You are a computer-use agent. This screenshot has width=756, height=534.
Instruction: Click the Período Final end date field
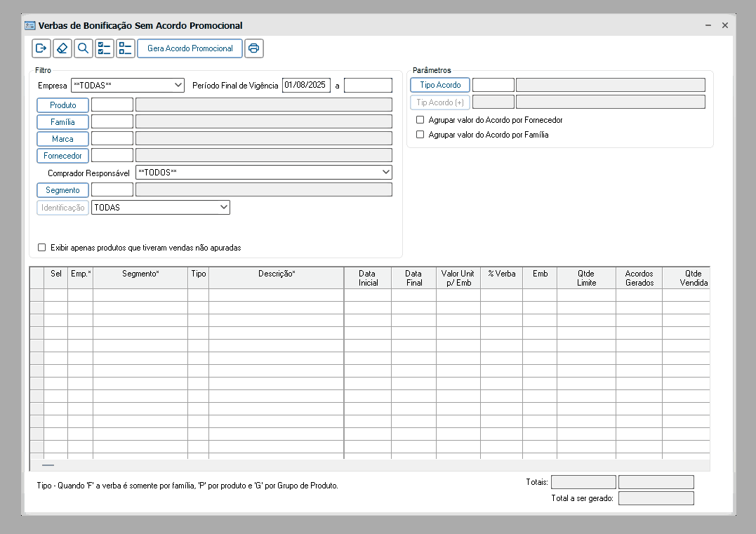[x=368, y=86]
